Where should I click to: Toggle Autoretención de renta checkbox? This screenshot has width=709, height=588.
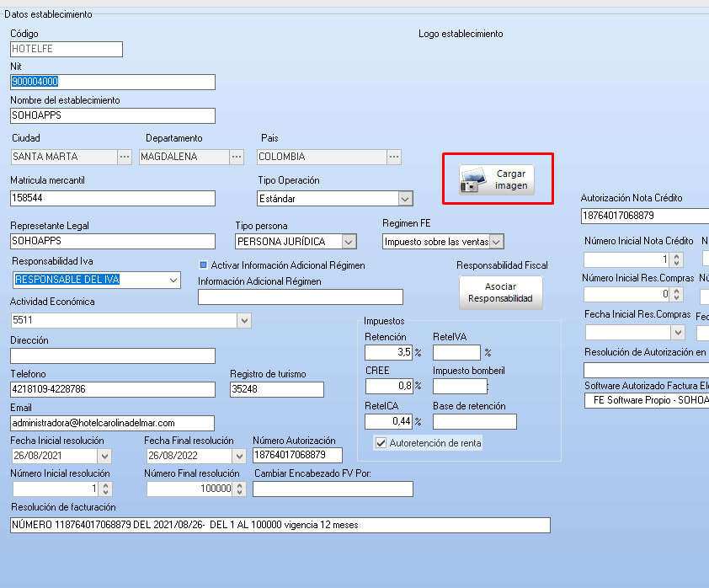(381, 443)
